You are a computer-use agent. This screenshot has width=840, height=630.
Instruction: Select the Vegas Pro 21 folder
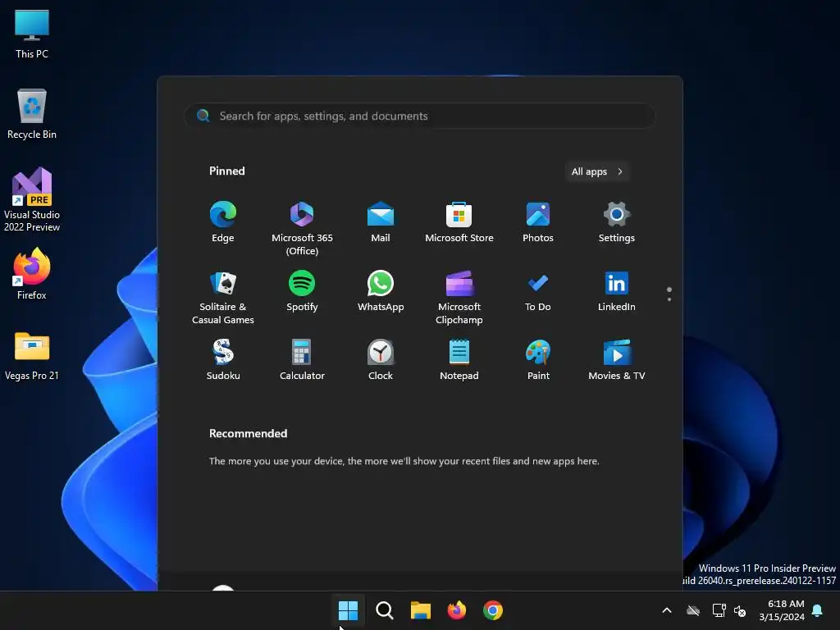click(32, 355)
